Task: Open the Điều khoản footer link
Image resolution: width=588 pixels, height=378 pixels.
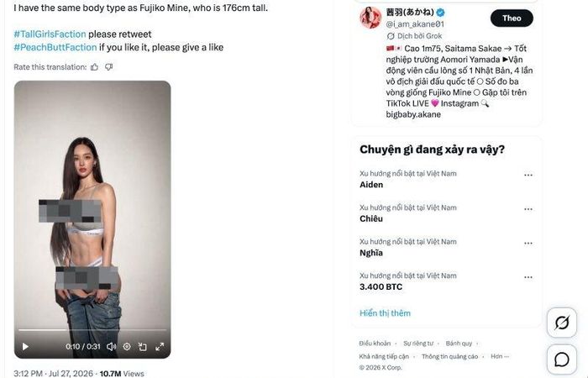Action: (x=375, y=343)
